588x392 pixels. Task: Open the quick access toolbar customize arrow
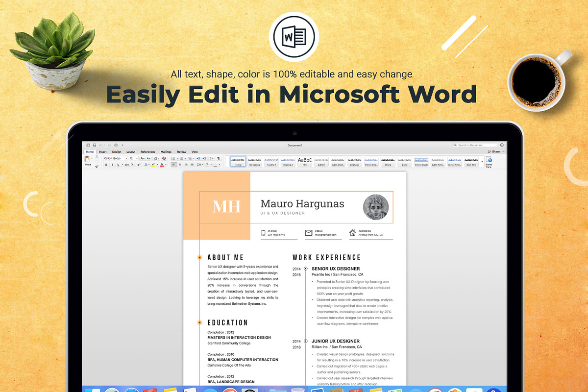click(122, 145)
